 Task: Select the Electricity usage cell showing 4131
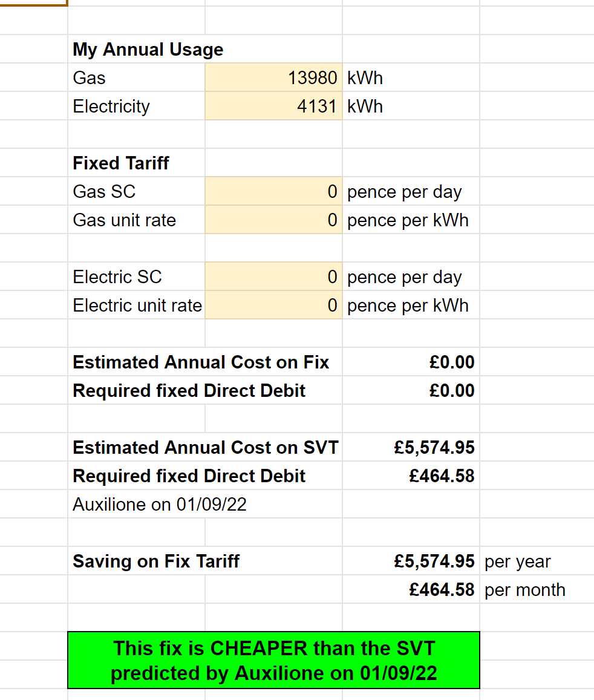273,106
